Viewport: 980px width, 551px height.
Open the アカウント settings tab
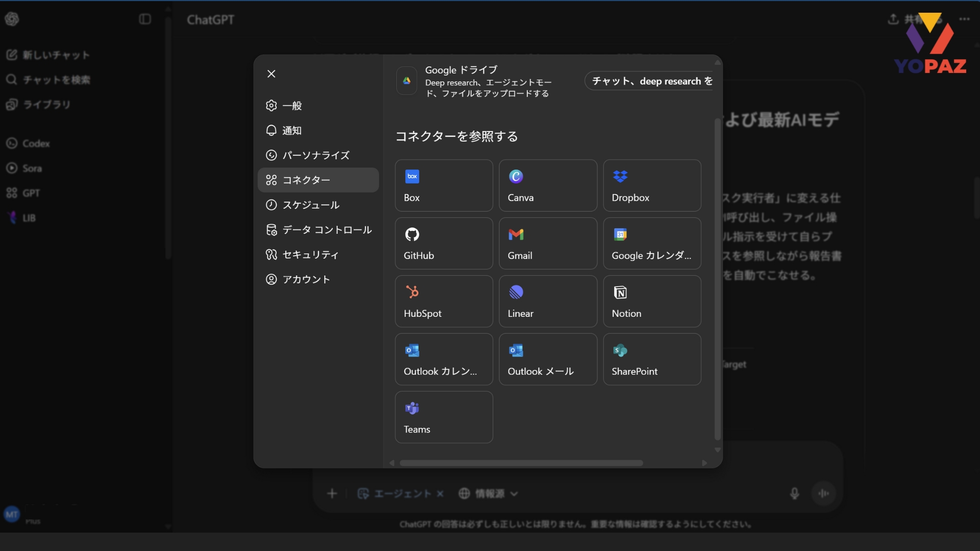(x=318, y=280)
